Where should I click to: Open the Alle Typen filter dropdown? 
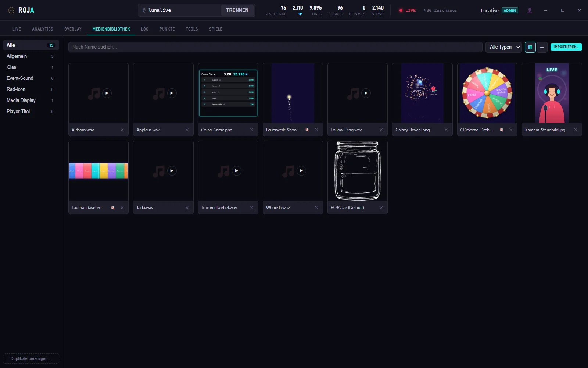click(x=503, y=47)
